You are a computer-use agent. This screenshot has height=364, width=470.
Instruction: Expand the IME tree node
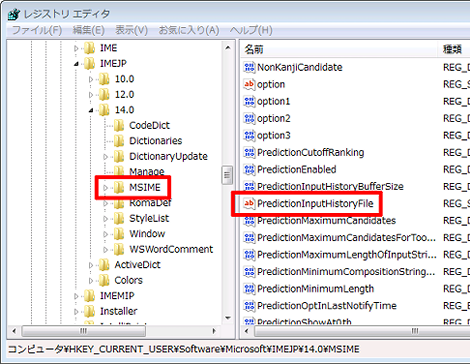(x=76, y=49)
